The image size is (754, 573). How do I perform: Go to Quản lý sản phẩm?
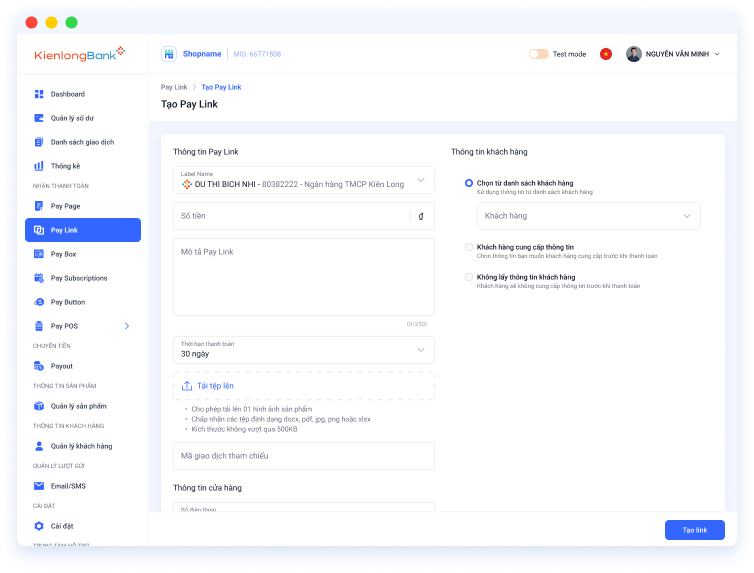pyautogui.click(x=83, y=406)
